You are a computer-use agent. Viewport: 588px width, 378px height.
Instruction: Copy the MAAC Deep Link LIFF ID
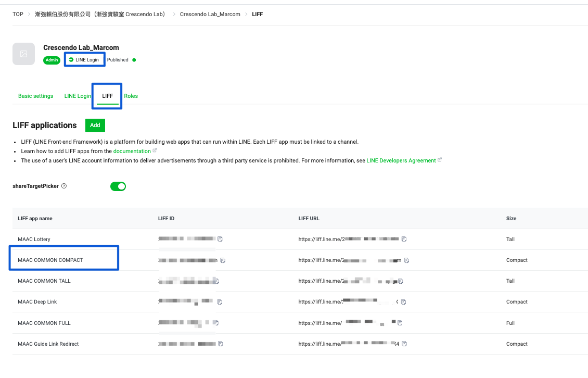point(220,302)
